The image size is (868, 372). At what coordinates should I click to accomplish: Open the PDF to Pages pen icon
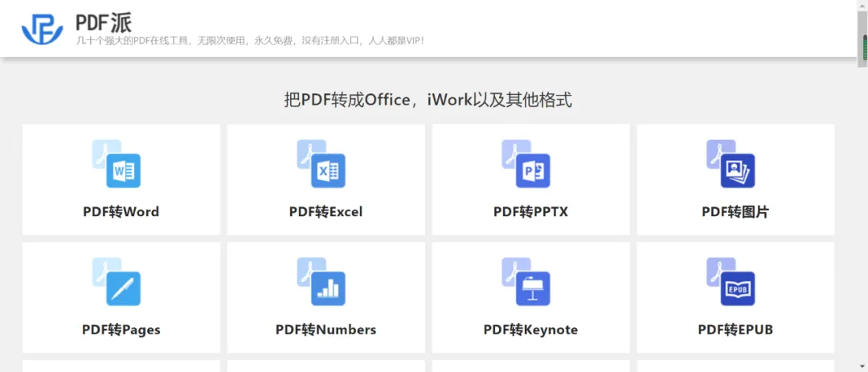click(x=117, y=282)
